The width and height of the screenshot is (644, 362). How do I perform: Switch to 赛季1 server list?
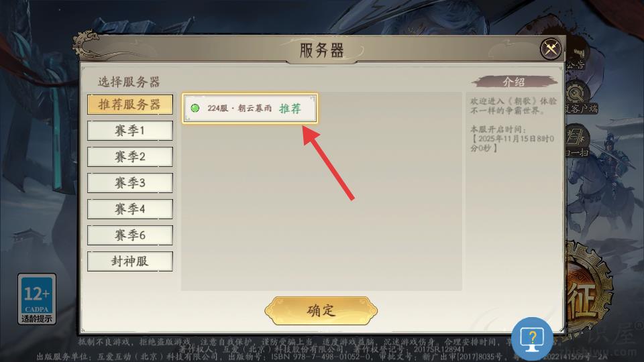129,131
